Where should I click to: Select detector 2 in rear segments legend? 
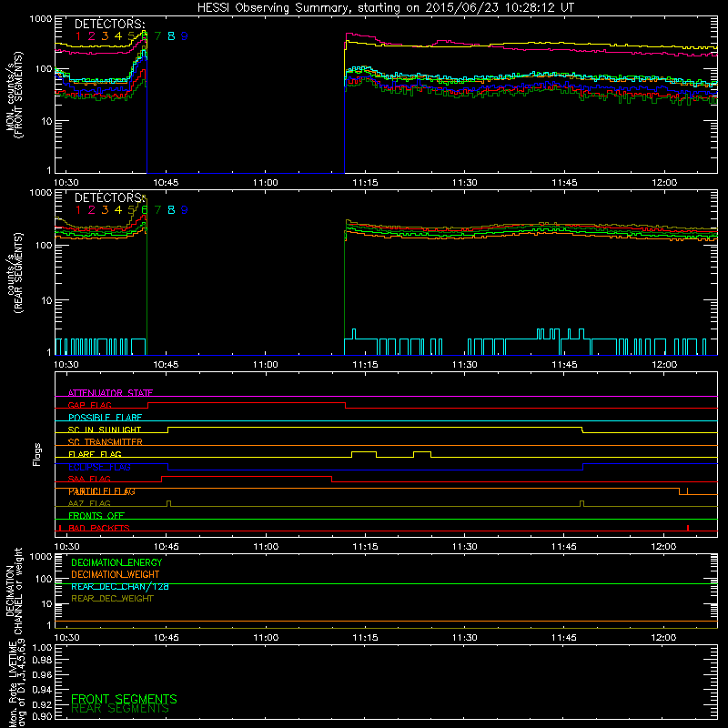click(92, 210)
